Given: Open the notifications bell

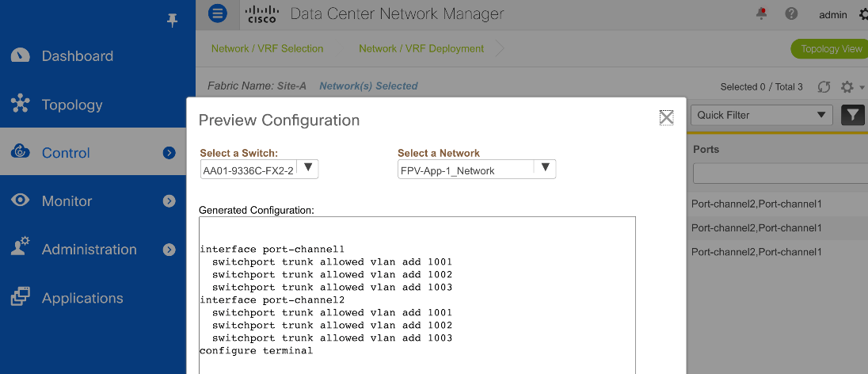Looking at the screenshot, I should [762, 13].
